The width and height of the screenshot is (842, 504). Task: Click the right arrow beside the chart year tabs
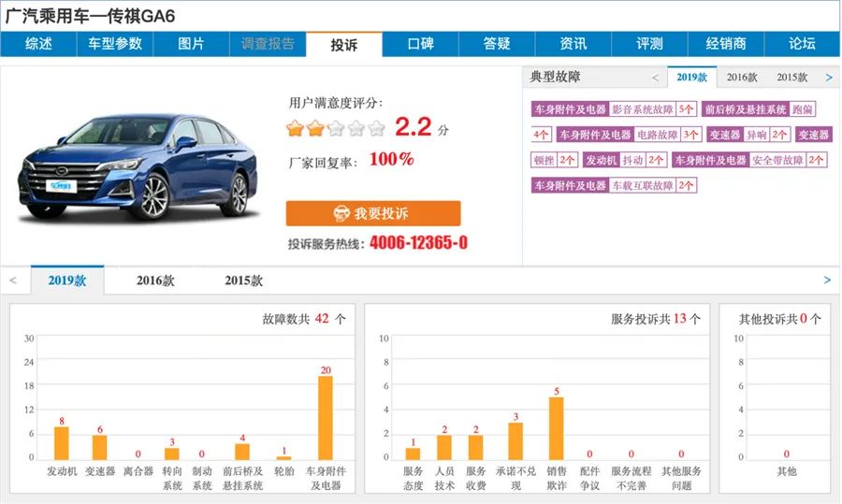827,280
